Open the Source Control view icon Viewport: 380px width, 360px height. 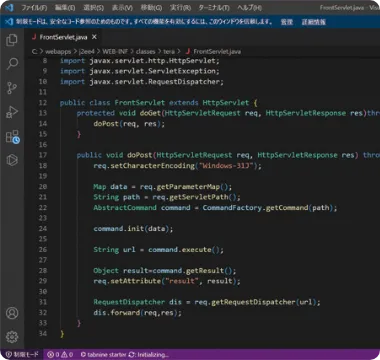[12, 88]
